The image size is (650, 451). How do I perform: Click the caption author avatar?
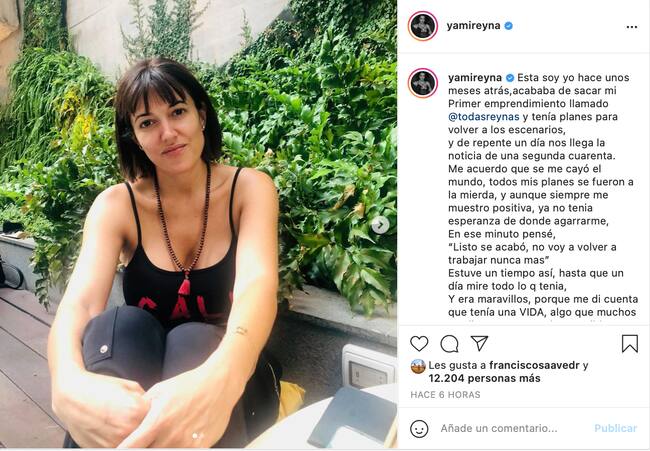(423, 83)
